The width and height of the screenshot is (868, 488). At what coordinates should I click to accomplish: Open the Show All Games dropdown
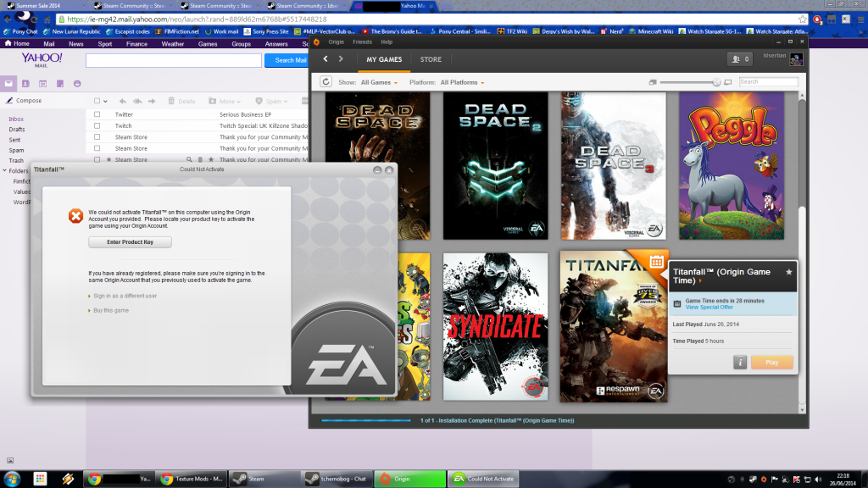click(x=379, y=82)
